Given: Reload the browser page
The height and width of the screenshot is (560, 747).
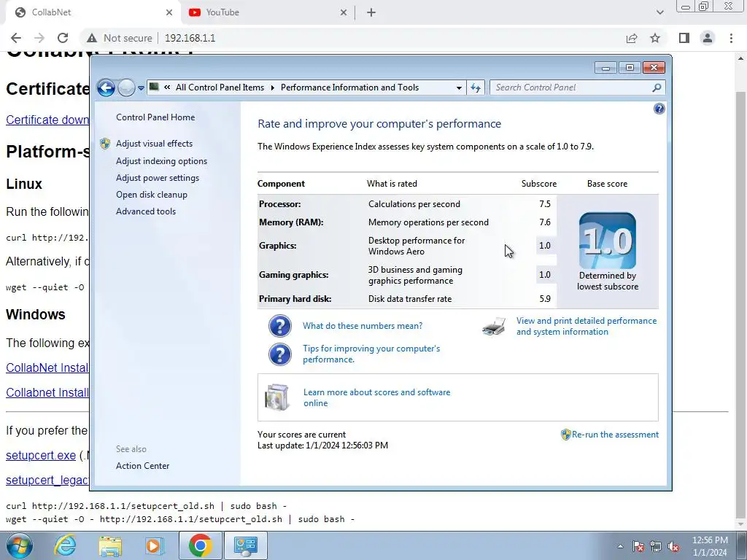Looking at the screenshot, I should click(63, 38).
